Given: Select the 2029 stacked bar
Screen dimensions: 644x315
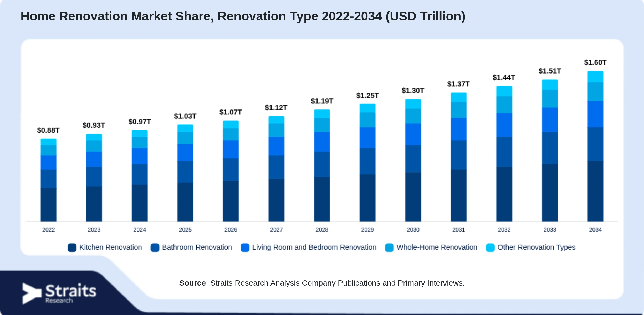Looking at the screenshot, I should tap(367, 163).
